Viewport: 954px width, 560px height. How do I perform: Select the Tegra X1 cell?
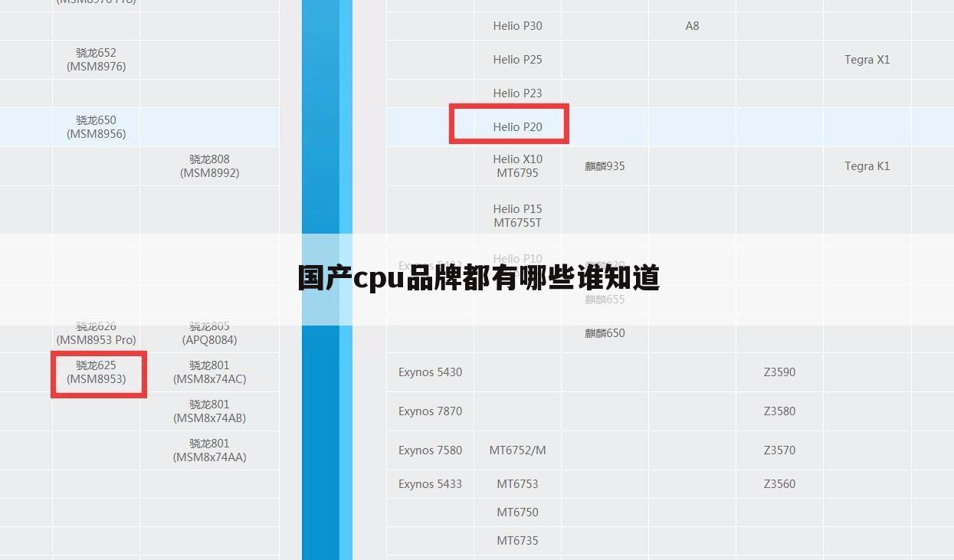tap(867, 60)
